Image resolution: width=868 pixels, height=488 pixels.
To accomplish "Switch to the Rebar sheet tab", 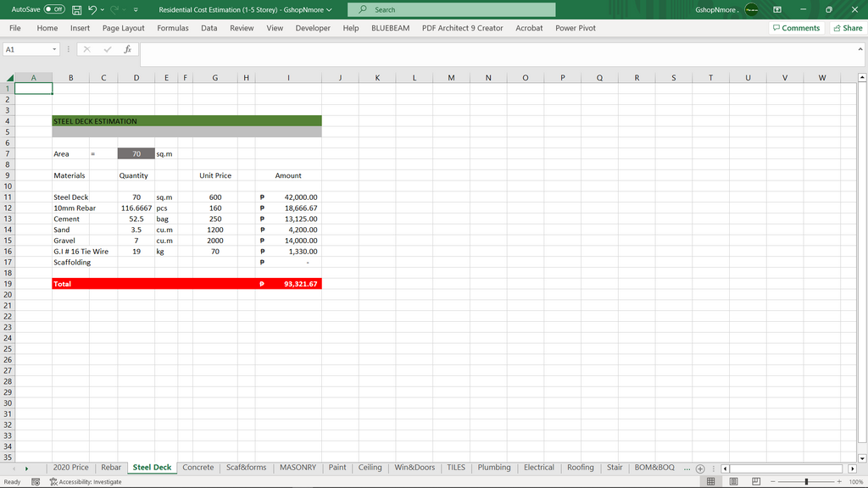I will [x=111, y=468].
